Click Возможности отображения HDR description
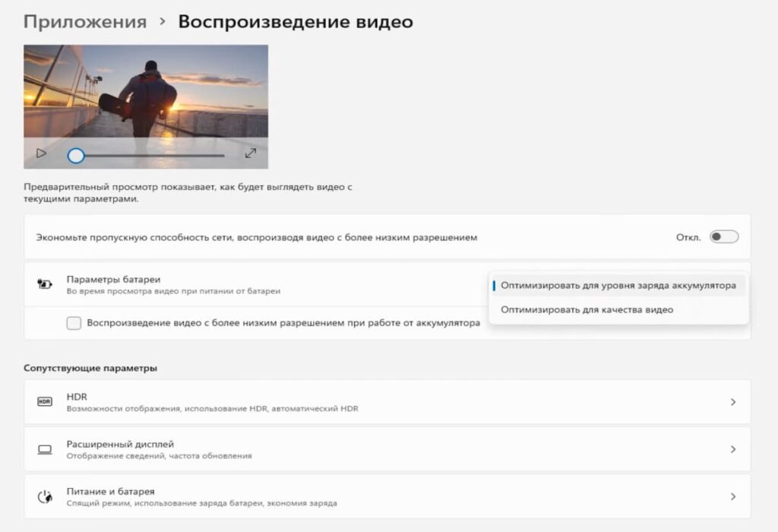The height and width of the screenshot is (532, 778). [x=213, y=408]
